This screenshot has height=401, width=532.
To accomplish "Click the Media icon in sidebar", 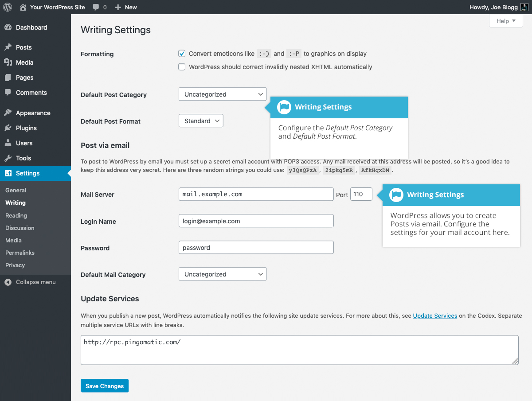I will [8, 62].
